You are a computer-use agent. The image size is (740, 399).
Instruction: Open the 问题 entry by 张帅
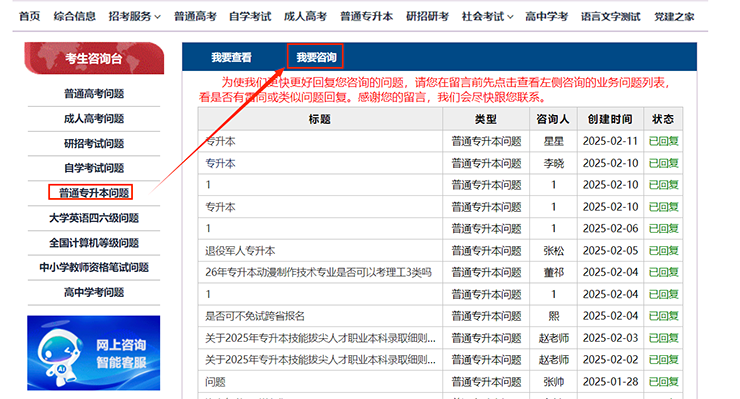pos(215,382)
